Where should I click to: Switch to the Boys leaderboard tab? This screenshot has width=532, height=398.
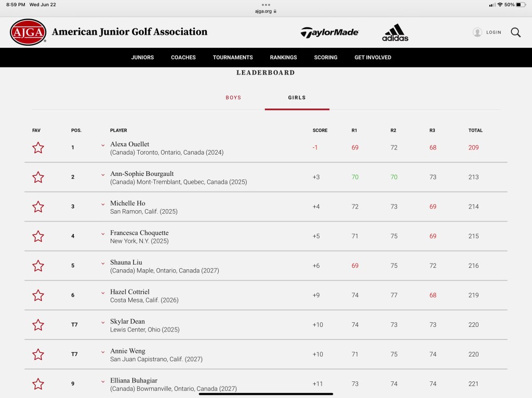[x=233, y=98]
